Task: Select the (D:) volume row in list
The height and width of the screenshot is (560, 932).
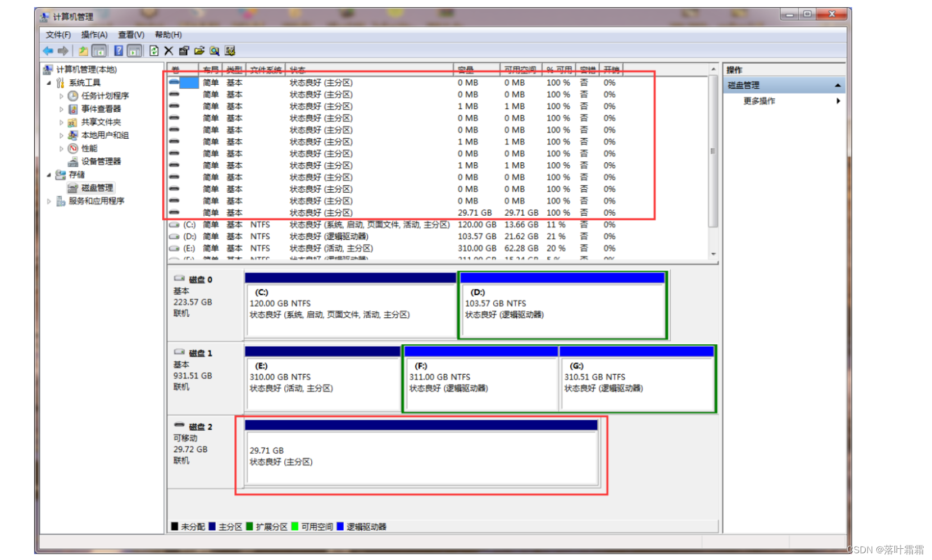Action: (393, 236)
